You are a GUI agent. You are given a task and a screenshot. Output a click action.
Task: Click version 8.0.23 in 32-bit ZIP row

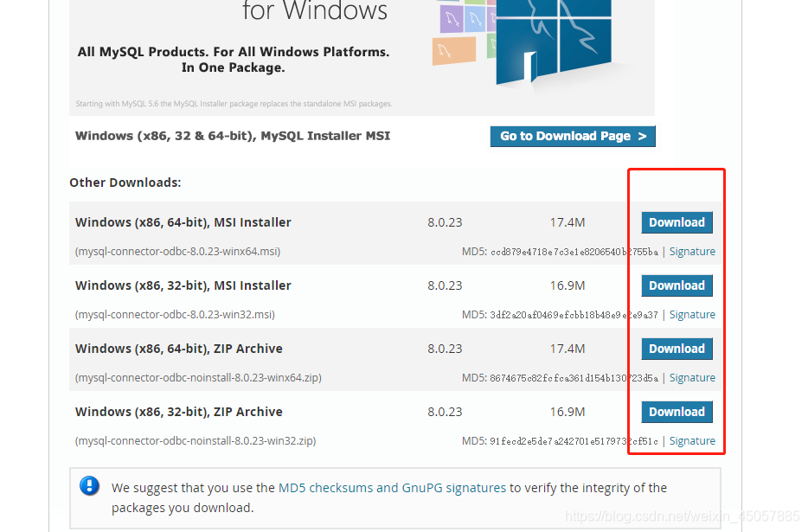point(445,412)
